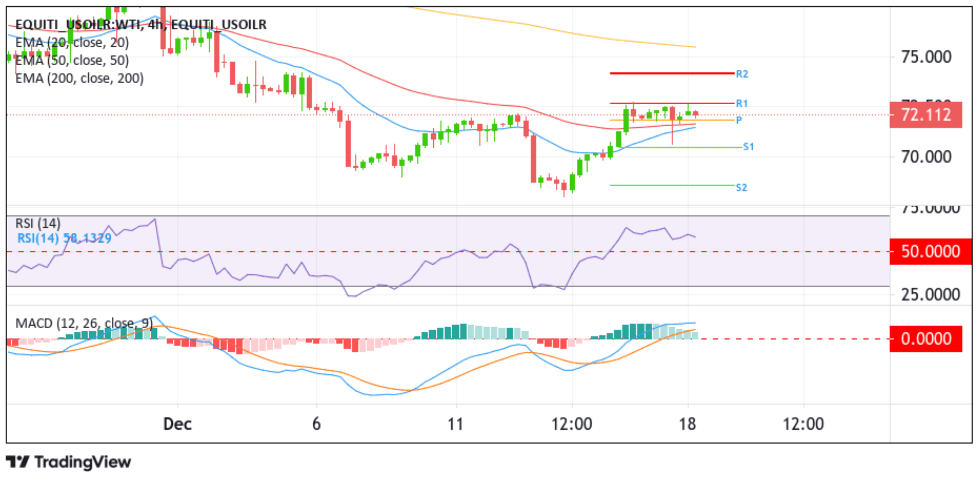
Task: Click the 6 date axis label
Action: click(x=317, y=424)
